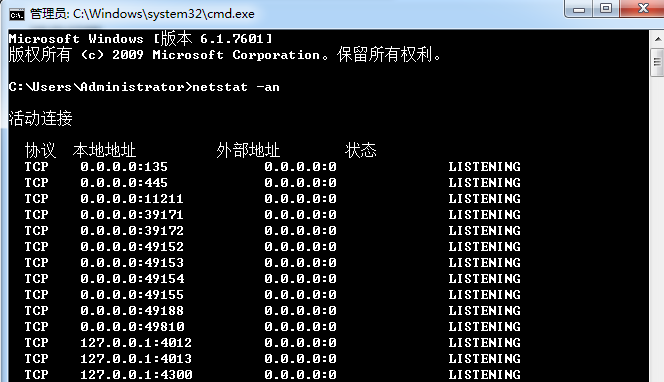The width and height of the screenshot is (664, 382).
Task: Click local address 0.0.0.0:11211
Action: point(132,199)
